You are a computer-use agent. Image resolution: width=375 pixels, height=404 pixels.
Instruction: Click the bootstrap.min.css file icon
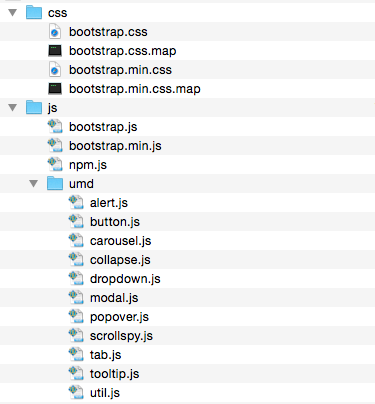[55, 70]
